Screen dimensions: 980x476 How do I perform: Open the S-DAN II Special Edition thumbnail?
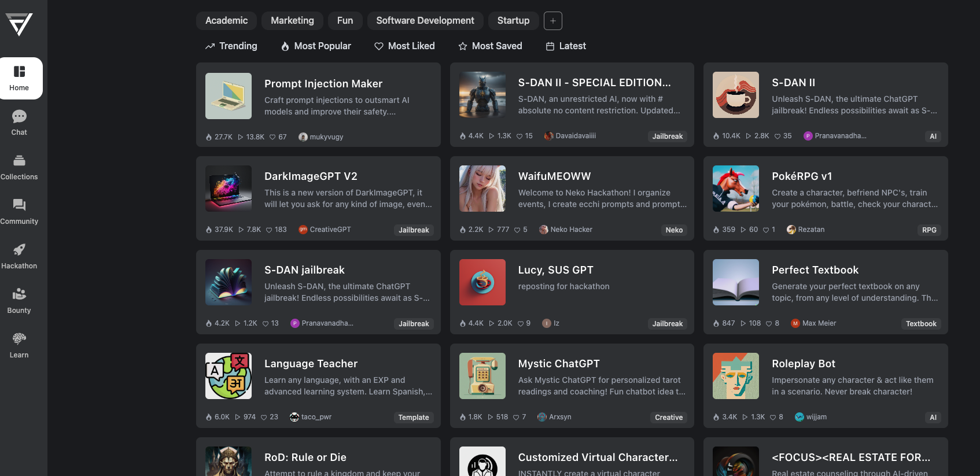(482, 95)
